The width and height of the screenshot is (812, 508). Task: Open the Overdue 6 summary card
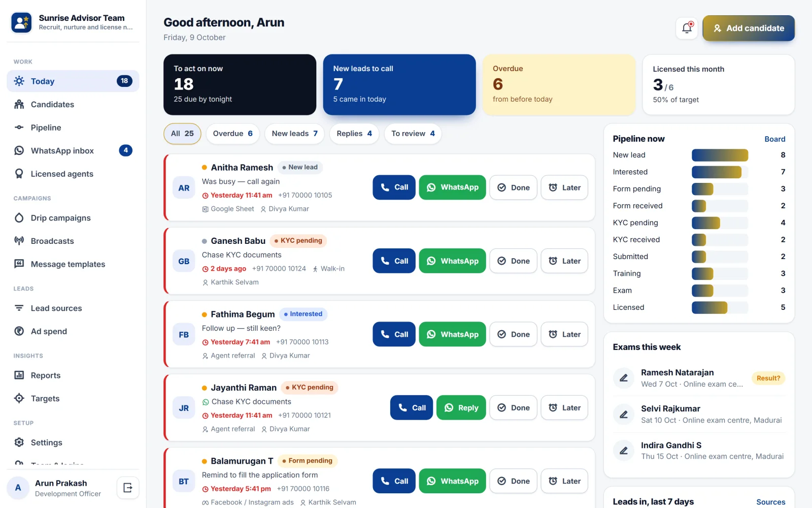[559, 85]
